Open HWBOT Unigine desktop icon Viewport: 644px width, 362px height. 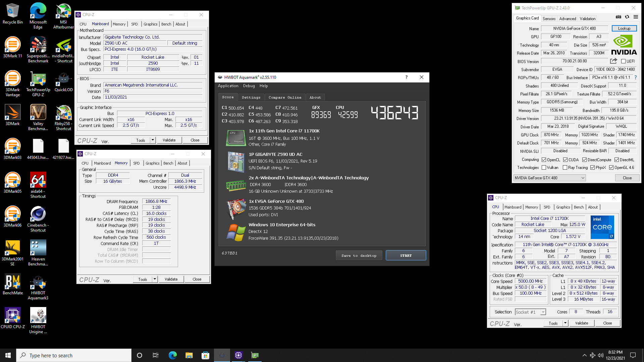[38, 320]
